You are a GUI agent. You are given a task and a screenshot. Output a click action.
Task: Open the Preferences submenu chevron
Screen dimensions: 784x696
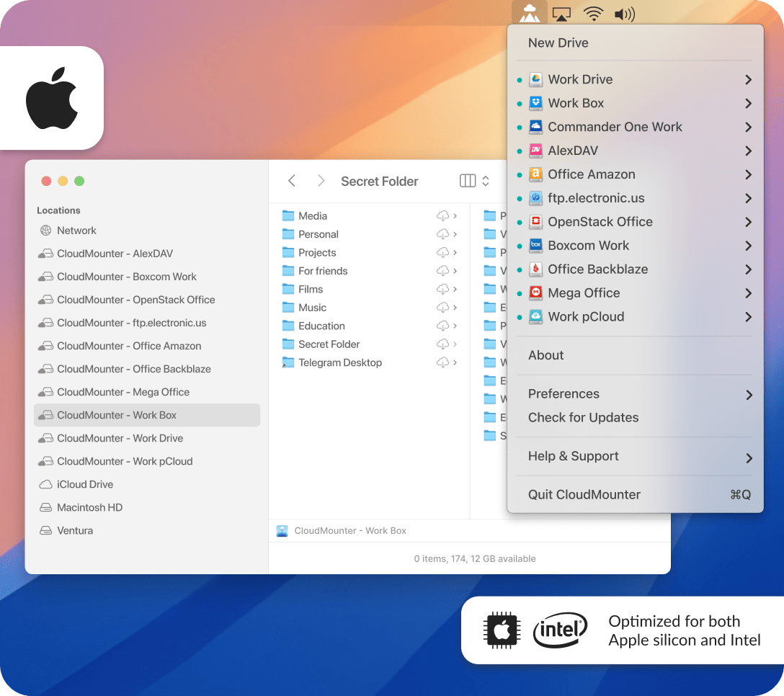click(749, 395)
